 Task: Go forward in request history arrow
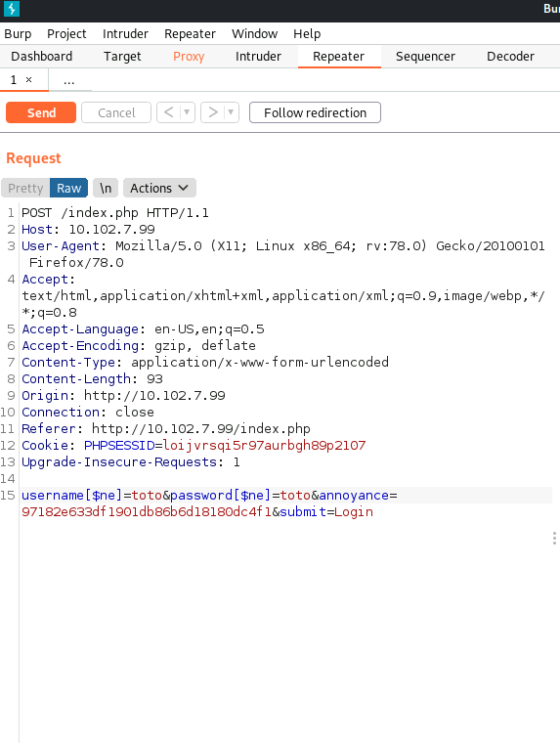click(x=213, y=112)
